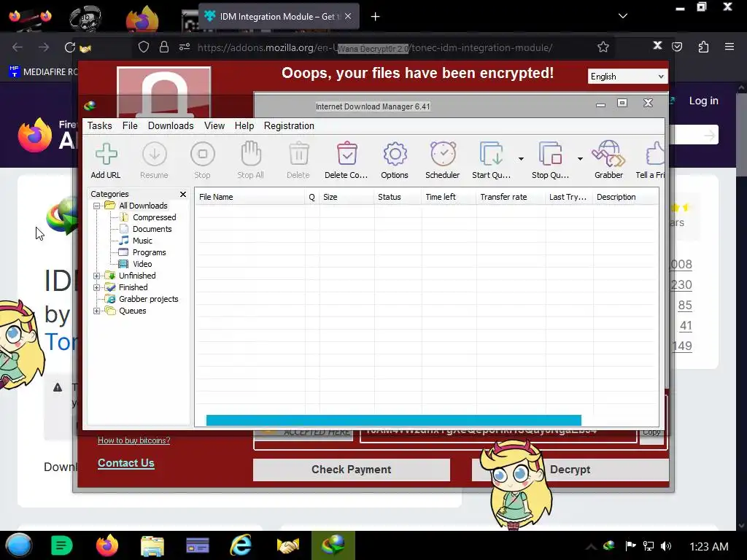Open the list all tabs chevron
The width and height of the screenshot is (747, 560).
623,16
